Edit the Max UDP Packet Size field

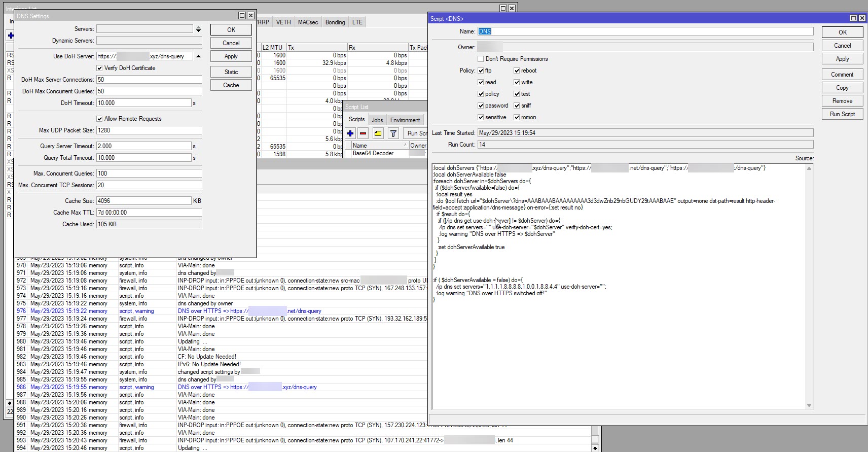click(x=149, y=130)
